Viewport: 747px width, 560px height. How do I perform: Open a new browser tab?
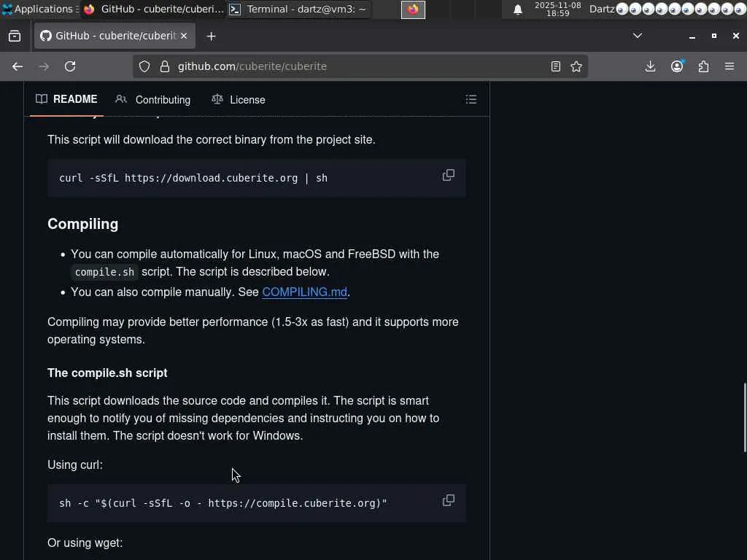211,36
